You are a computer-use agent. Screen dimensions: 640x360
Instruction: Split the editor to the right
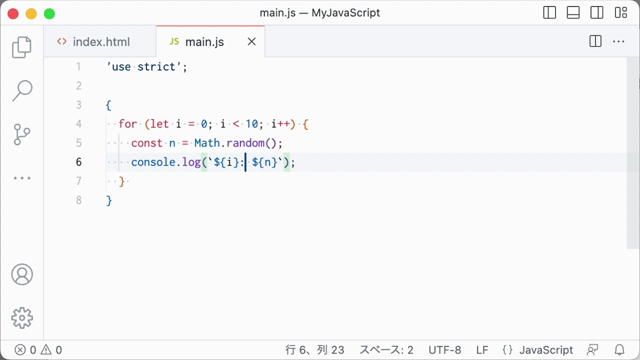(595, 41)
